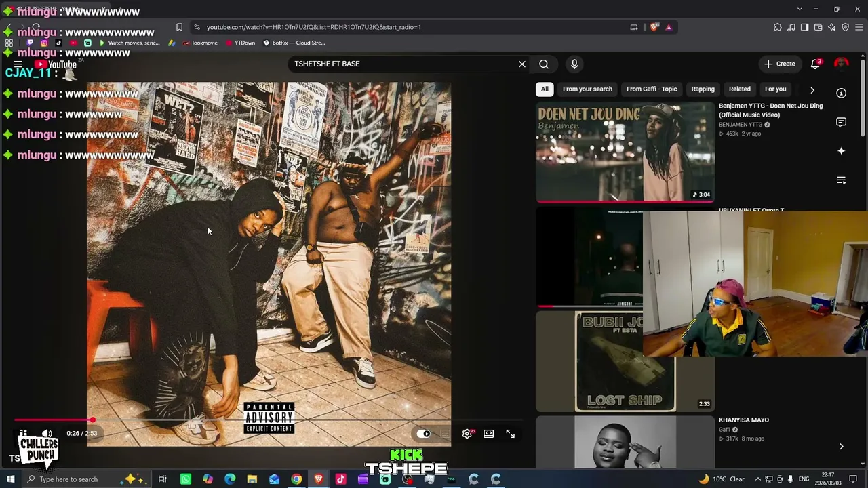The image size is (868, 488).
Task: Open YouTube notifications bell
Action: tap(815, 64)
